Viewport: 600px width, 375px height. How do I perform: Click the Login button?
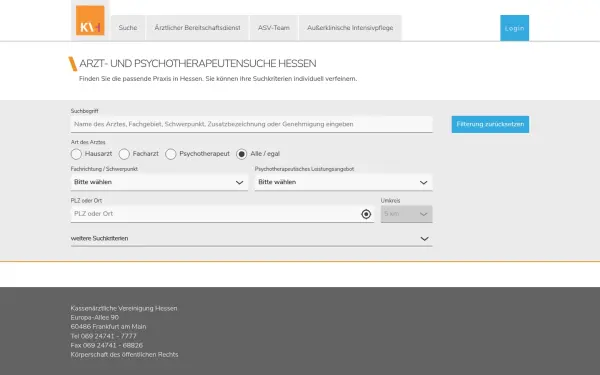[514, 28]
